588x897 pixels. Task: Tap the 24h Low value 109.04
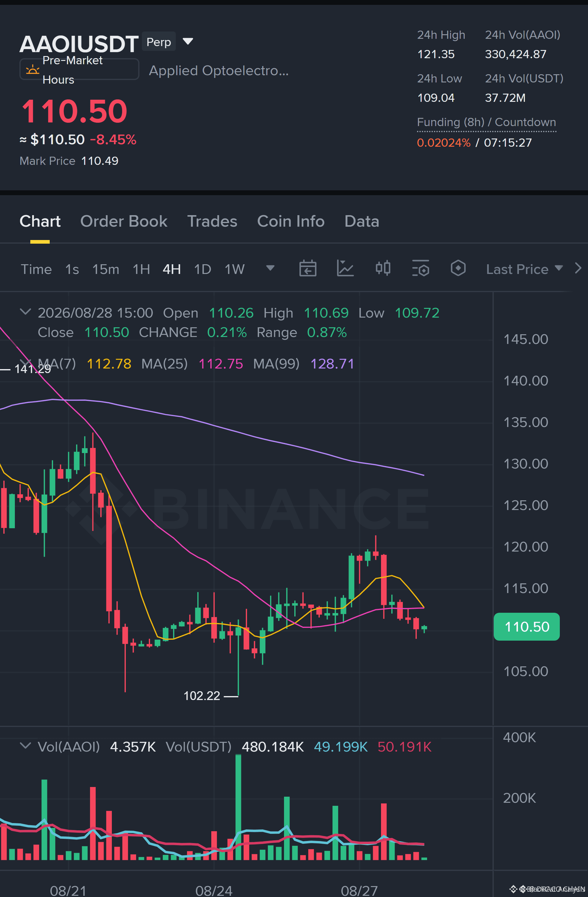(x=436, y=98)
